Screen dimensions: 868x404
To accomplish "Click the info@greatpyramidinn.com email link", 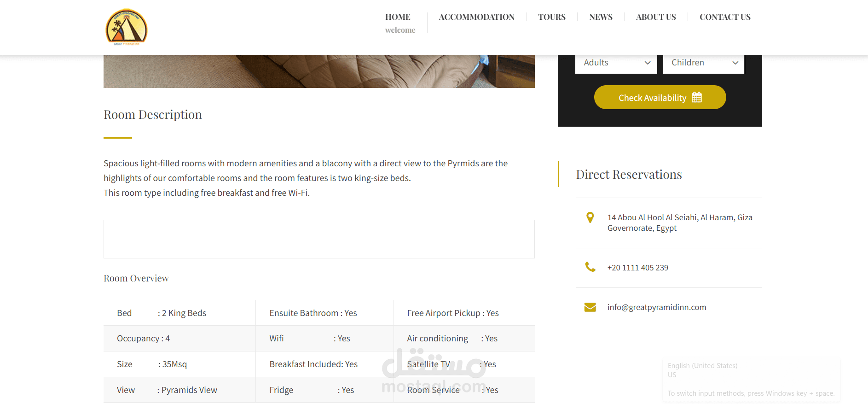I will (657, 307).
